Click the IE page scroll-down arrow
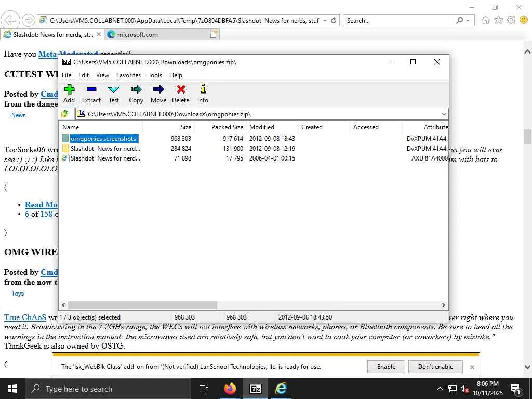The height and width of the screenshot is (399, 532). (x=527, y=367)
